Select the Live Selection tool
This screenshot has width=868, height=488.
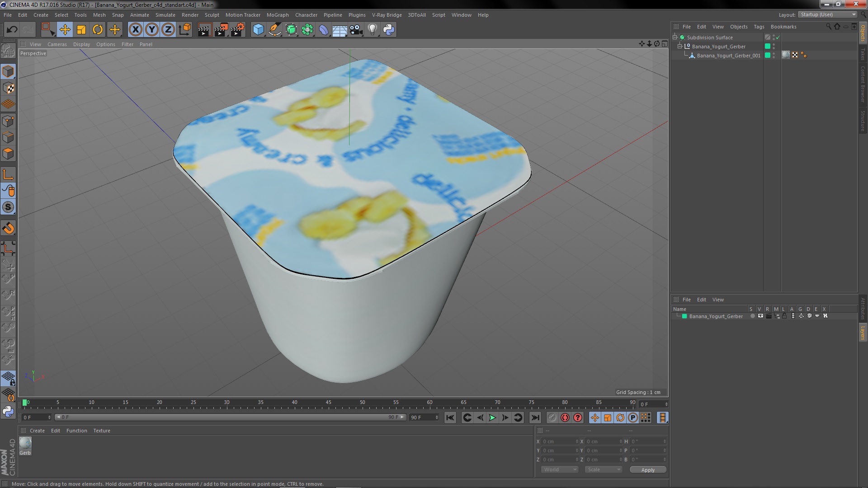(48, 30)
